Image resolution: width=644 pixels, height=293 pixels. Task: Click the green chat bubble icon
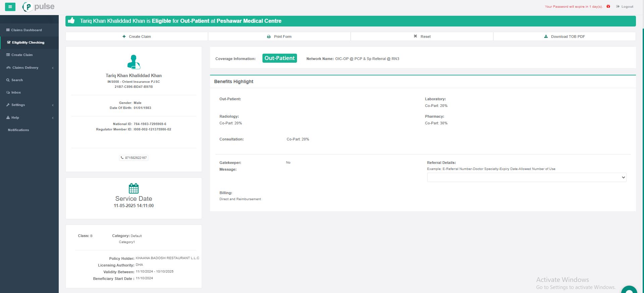click(629, 290)
